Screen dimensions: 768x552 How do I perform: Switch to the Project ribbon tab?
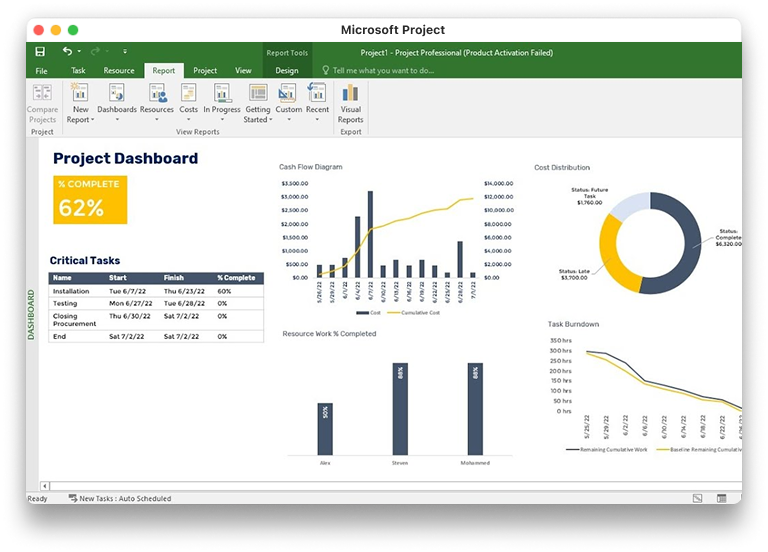tap(205, 71)
